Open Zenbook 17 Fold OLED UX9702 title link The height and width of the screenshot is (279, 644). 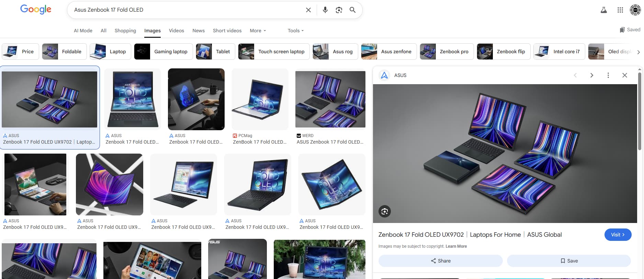[x=470, y=235]
